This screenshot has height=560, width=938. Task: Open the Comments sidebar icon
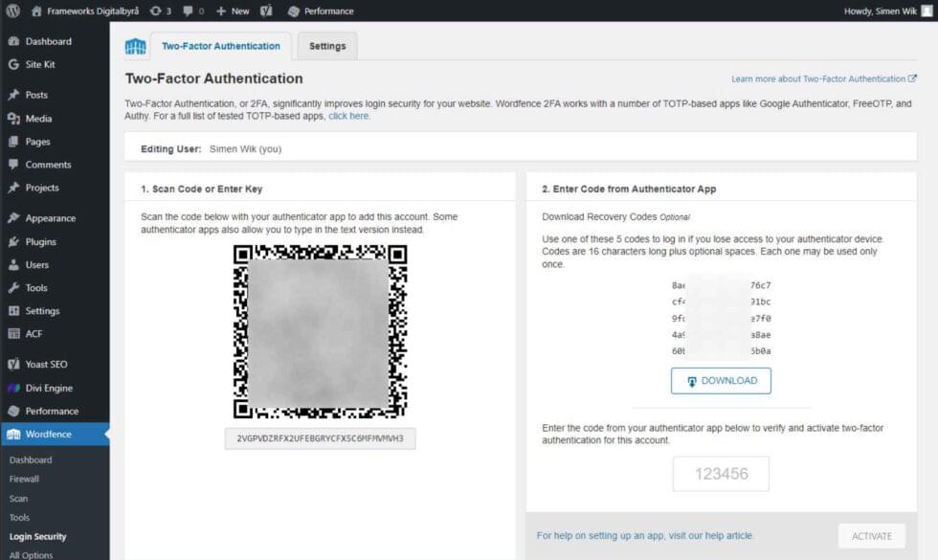point(13,165)
